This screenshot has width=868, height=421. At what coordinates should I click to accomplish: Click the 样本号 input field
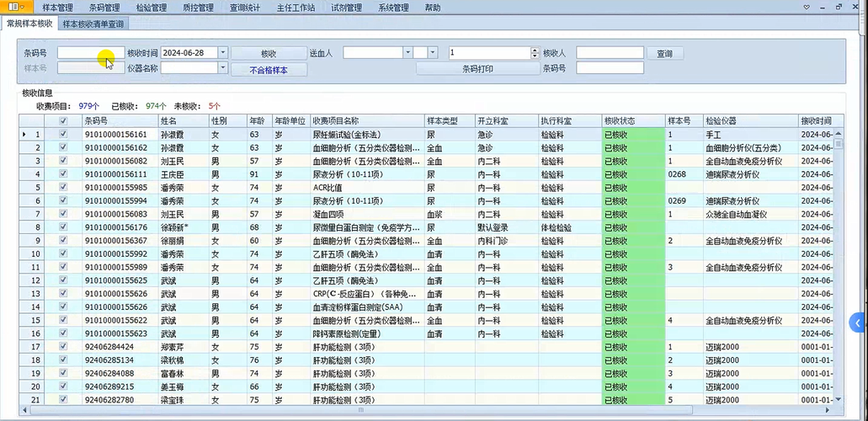point(91,68)
